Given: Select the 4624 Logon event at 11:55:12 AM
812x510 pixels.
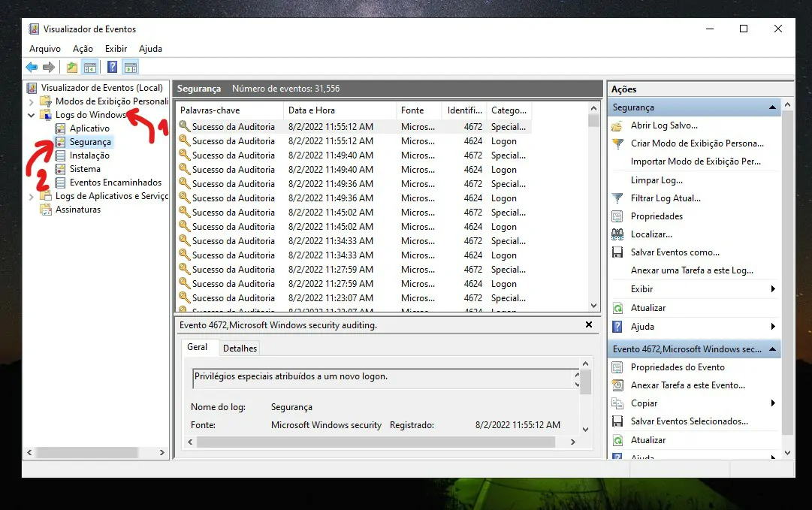Looking at the screenshot, I should [x=353, y=141].
